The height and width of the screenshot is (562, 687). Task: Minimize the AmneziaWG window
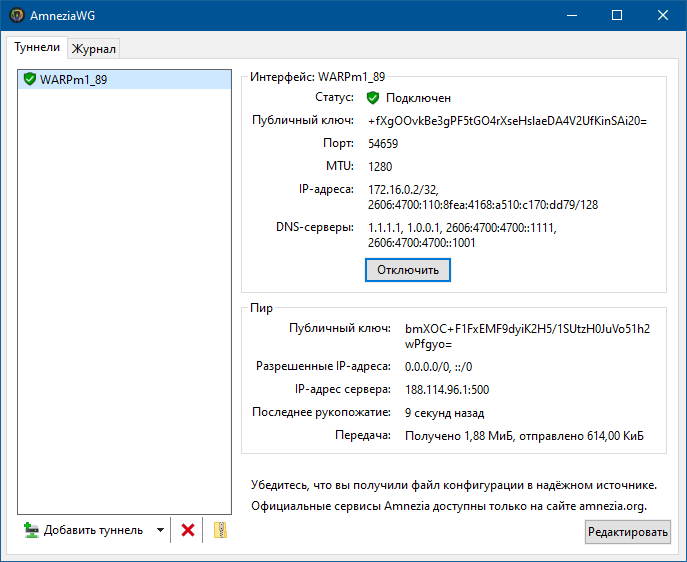[570, 16]
